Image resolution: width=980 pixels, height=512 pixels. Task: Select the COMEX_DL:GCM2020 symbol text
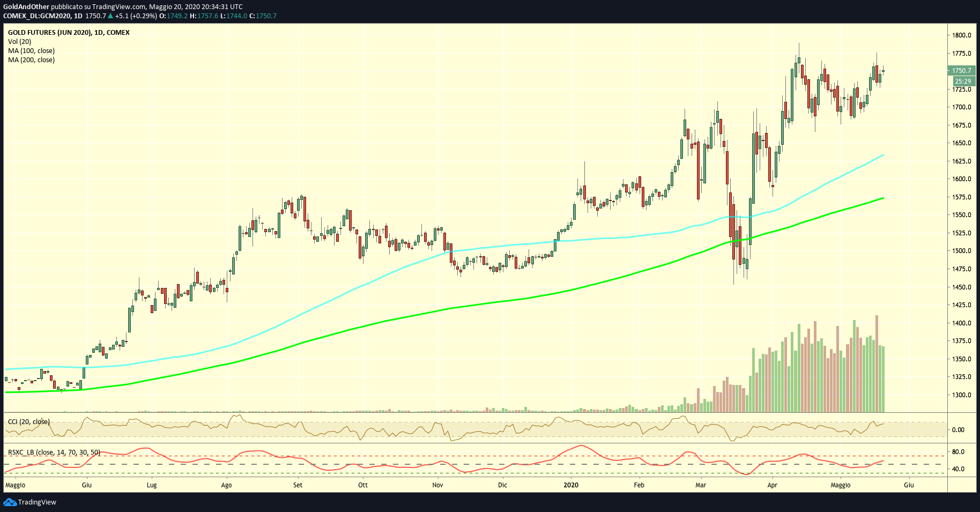click(x=37, y=16)
